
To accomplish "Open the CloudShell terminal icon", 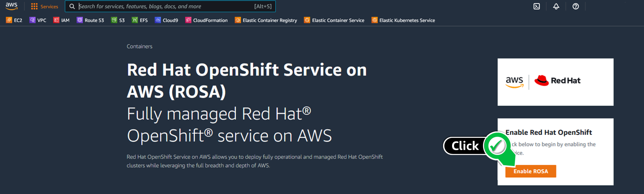I will point(536,6).
